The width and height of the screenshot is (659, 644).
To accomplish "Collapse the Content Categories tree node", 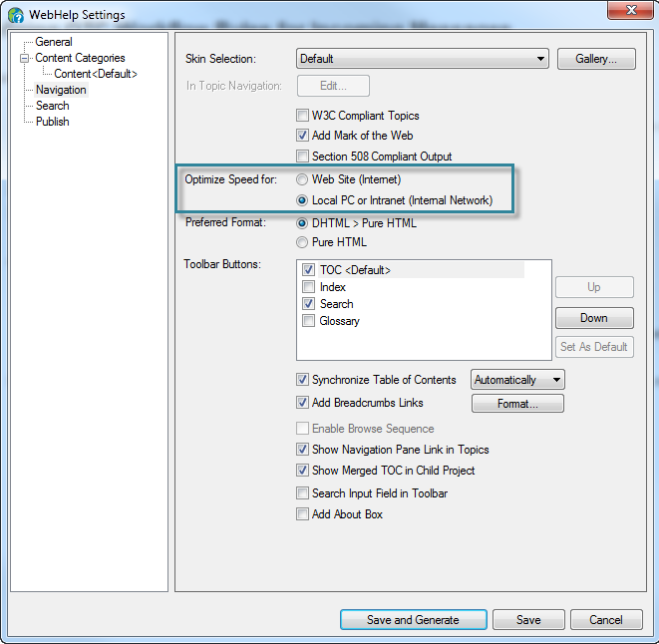I will (24, 58).
